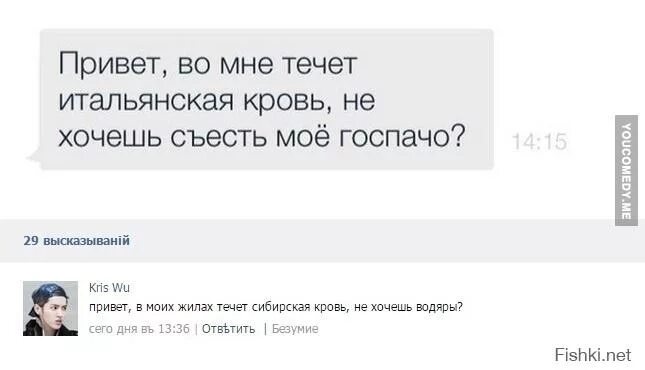Click the 14:15 message timestamp
This screenshot has width=645, height=370.
[x=539, y=142]
